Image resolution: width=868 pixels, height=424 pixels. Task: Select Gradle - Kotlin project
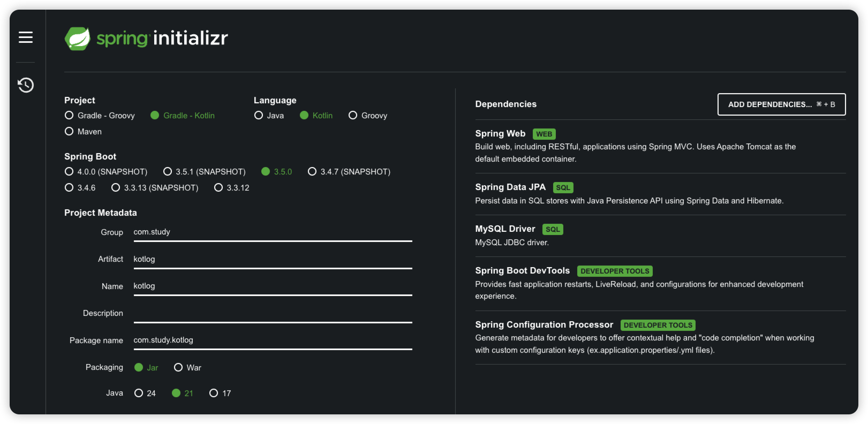[183, 116]
